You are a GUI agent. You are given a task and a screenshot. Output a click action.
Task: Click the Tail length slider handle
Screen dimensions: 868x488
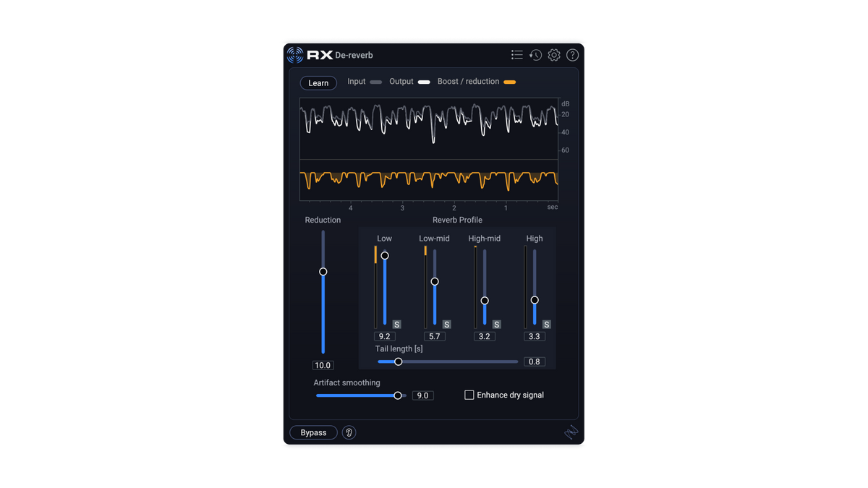coord(399,361)
